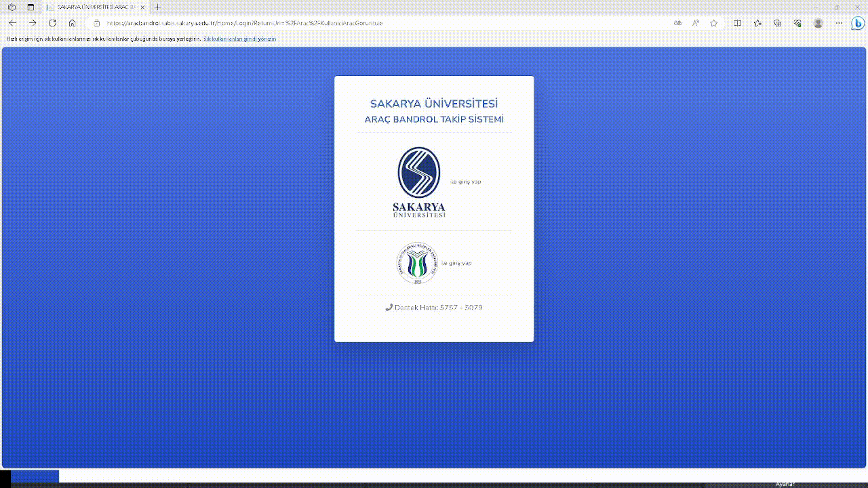
Task: Add this page to favorites with the star
Action: click(714, 23)
